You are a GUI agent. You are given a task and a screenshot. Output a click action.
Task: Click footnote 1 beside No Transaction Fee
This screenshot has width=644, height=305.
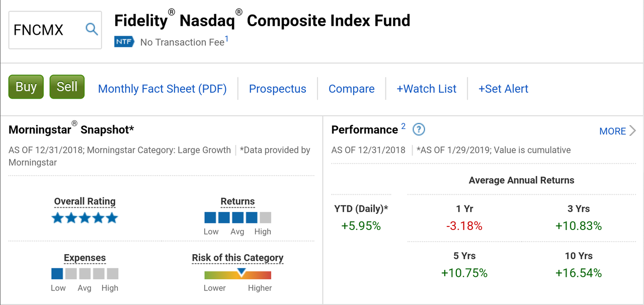tap(226, 39)
